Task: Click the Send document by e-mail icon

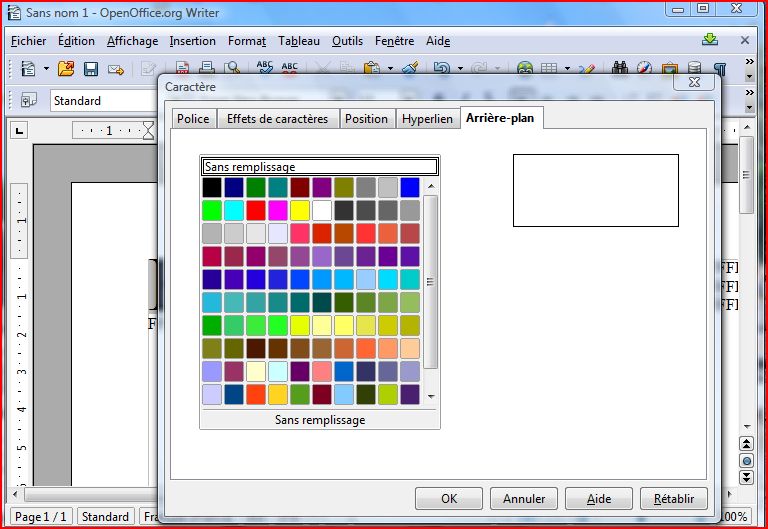Action: pos(116,69)
